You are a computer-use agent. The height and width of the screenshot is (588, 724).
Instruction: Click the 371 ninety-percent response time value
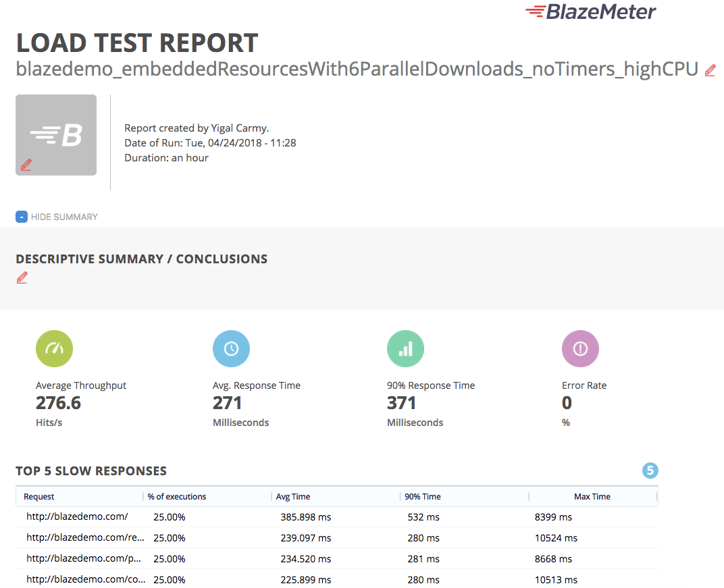[x=401, y=403]
